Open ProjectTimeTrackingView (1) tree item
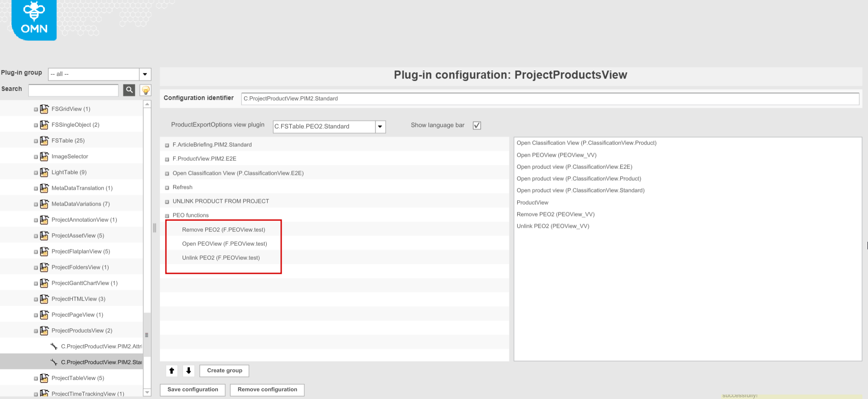This screenshot has height=399, width=868. pos(88,394)
